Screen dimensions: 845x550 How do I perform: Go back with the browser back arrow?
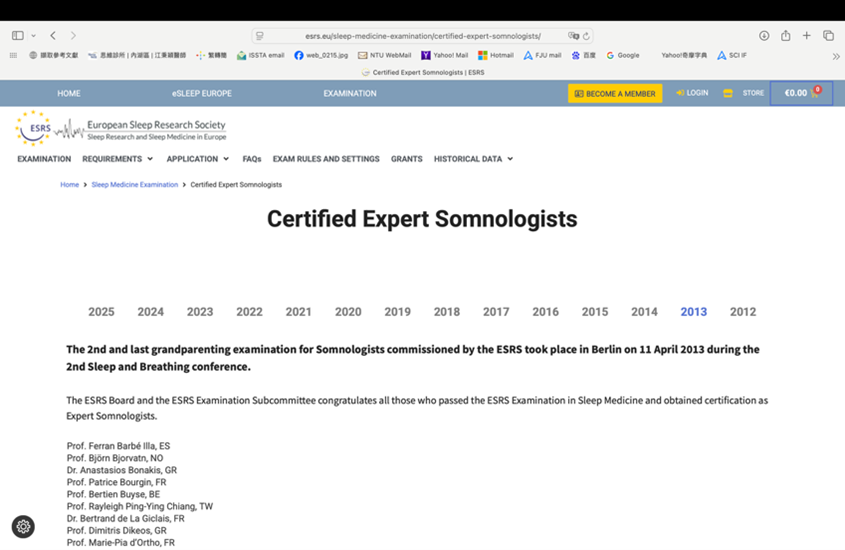pos(53,36)
